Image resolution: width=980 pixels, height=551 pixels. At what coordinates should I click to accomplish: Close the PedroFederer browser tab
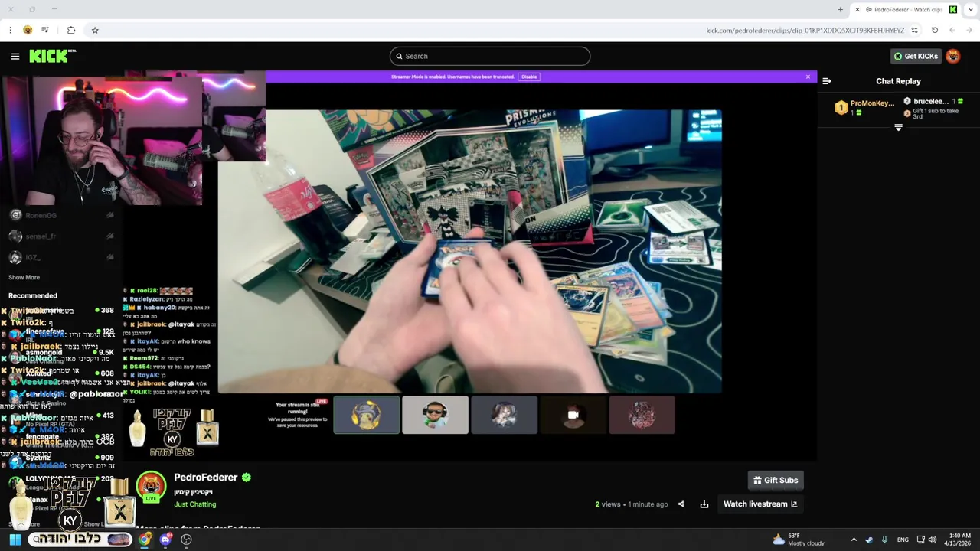(857, 10)
